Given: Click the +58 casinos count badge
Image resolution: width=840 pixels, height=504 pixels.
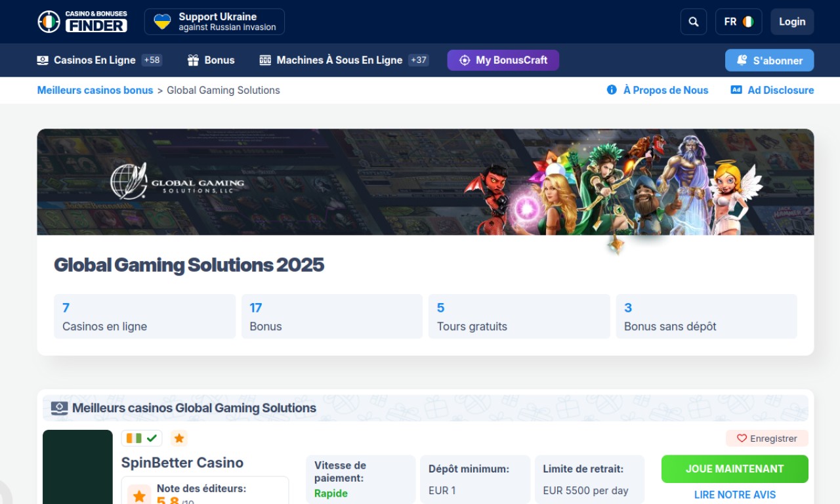Looking at the screenshot, I should 152,60.
